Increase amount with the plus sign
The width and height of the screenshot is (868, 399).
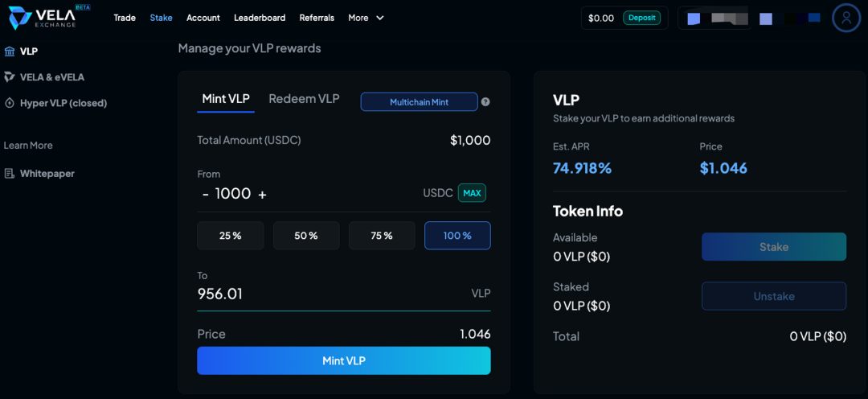click(262, 194)
